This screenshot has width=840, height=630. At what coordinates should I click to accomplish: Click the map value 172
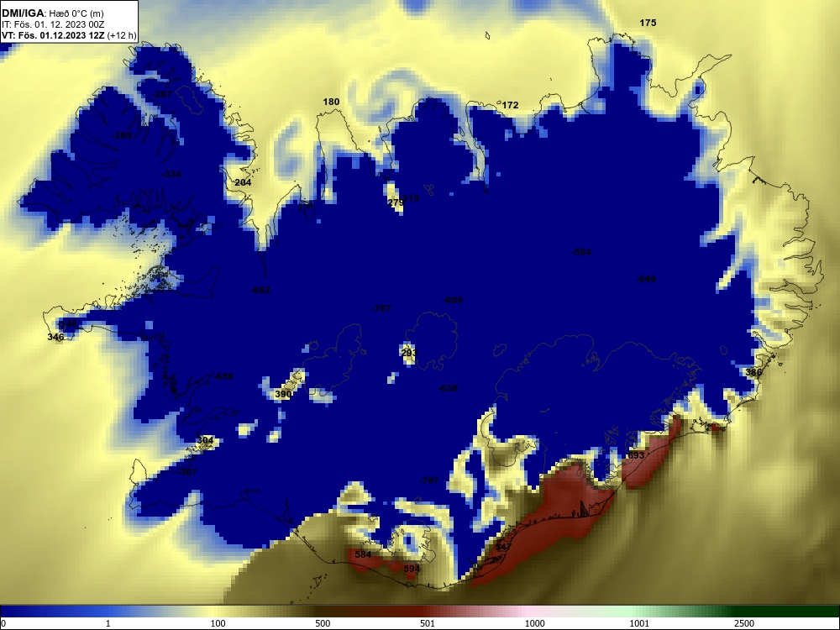(510, 106)
